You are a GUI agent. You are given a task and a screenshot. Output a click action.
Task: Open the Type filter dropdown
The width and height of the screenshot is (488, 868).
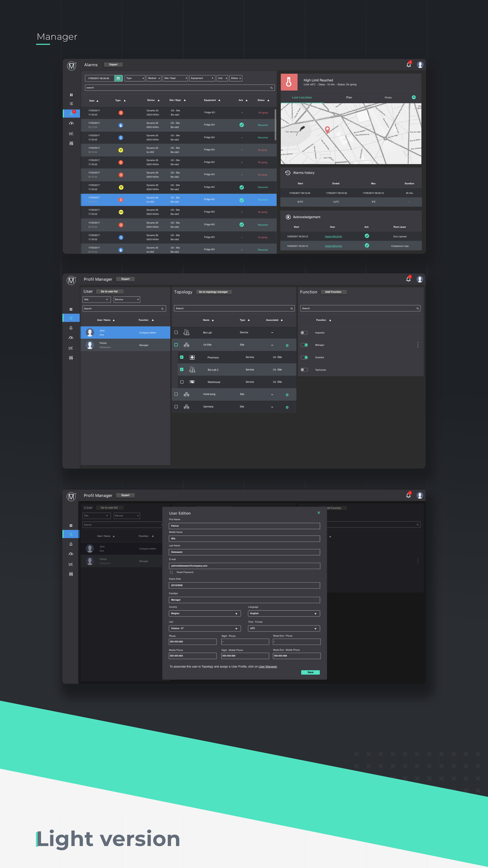point(135,78)
